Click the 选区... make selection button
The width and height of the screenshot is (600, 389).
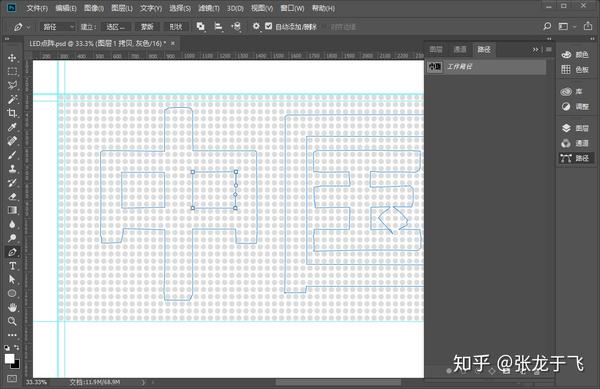(x=116, y=27)
